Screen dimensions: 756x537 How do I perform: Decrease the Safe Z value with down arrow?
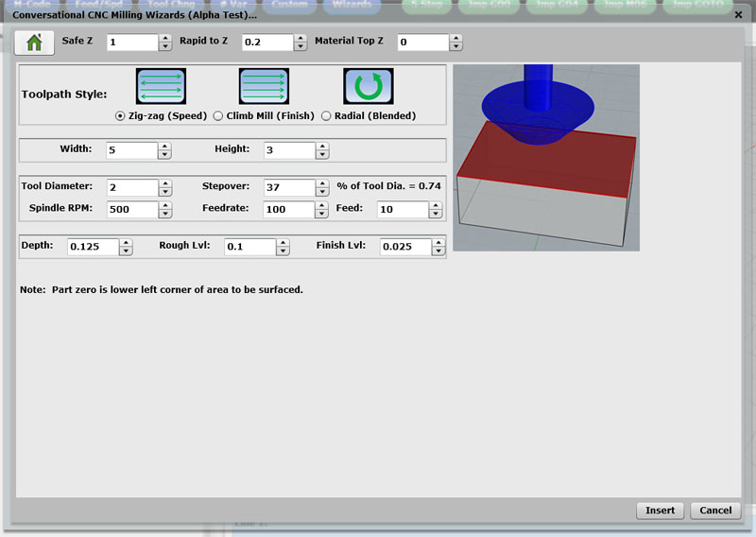pos(165,47)
